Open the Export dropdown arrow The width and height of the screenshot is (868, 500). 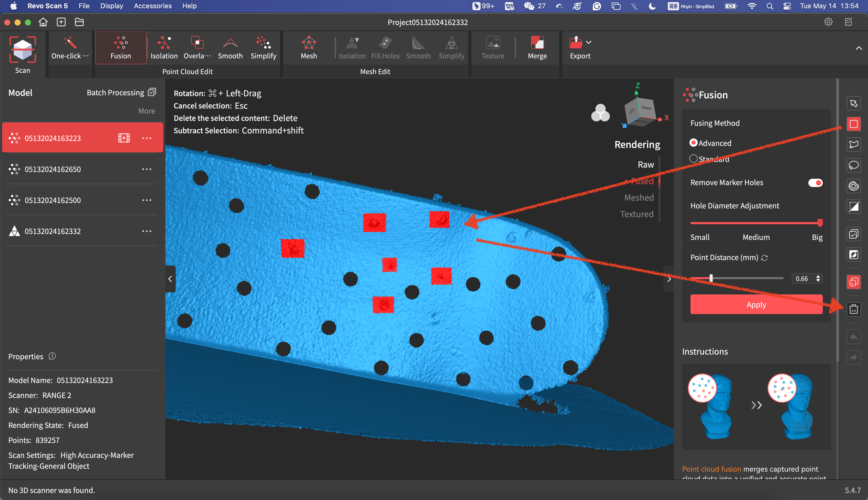(x=588, y=42)
